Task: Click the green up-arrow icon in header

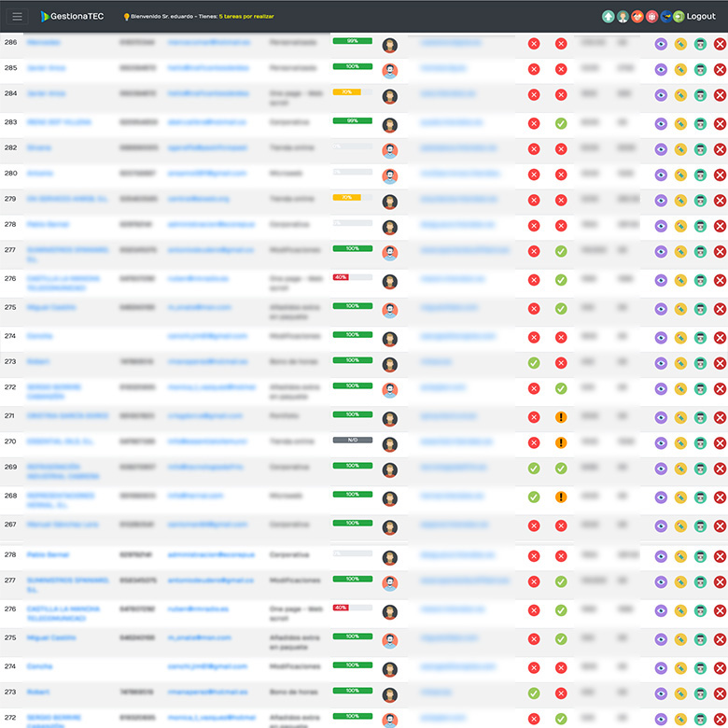Action: pyautogui.click(x=609, y=16)
